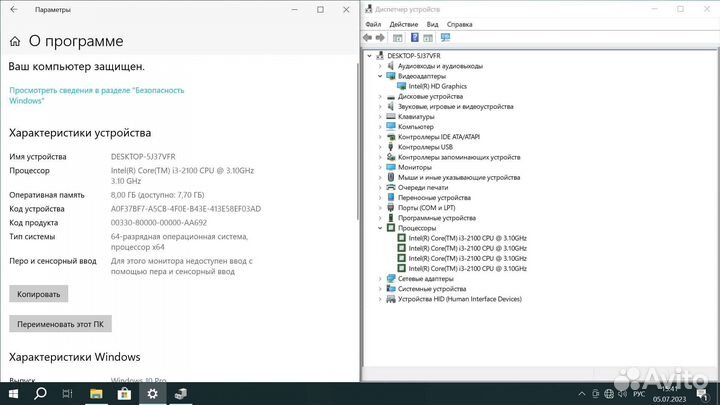The height and width of the screenshot is (405, 720).
Task: Click Scan for hardware changes monitor icon
Action: click(x=445, y=38)
